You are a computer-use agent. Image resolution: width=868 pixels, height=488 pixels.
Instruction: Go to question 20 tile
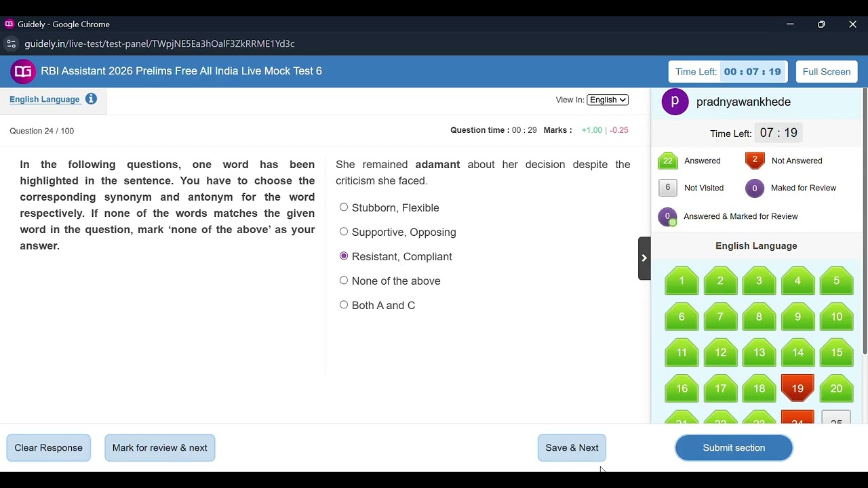pyautogui.click(x=836, y=388)
